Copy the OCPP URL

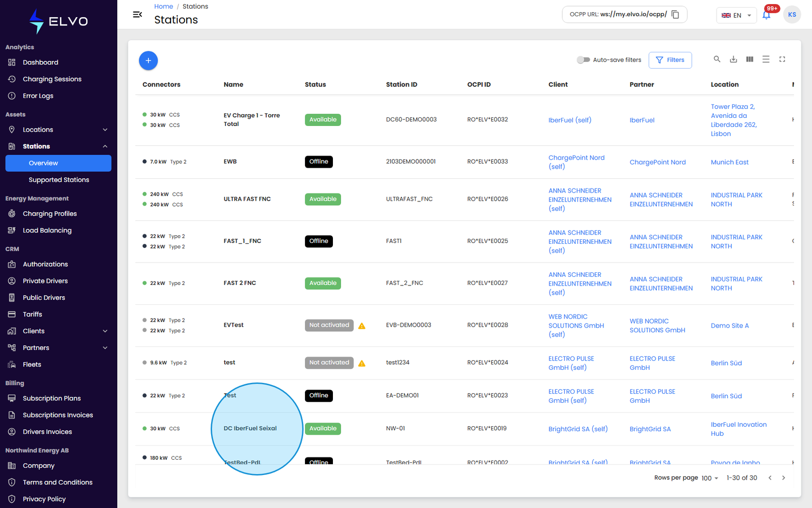(675, 15)
